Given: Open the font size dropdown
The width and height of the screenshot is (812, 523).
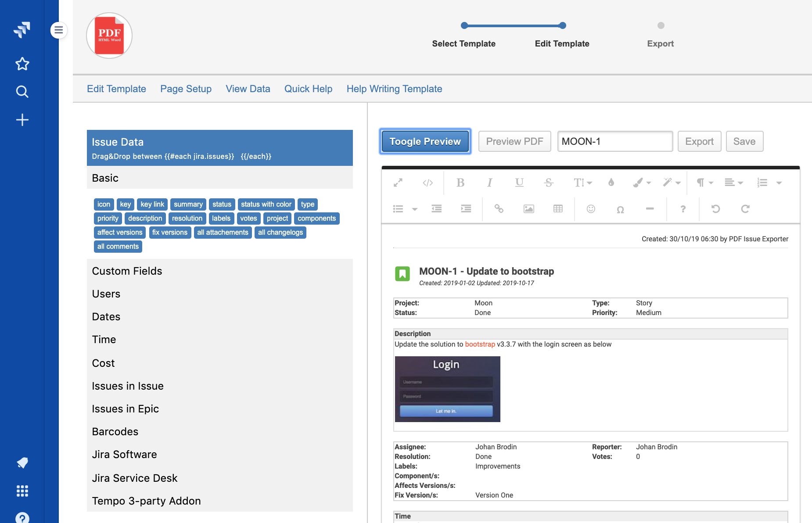Looking at the screenshot, I should 583,183.
